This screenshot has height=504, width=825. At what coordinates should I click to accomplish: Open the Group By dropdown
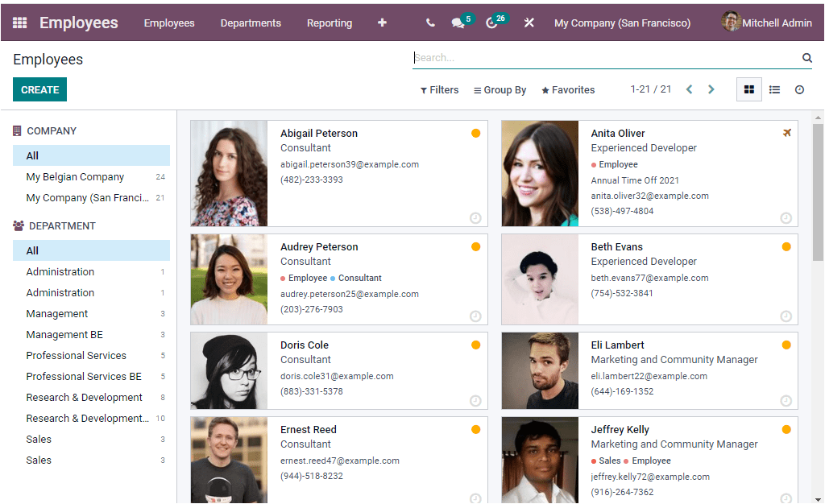click(x=500, y=89)
